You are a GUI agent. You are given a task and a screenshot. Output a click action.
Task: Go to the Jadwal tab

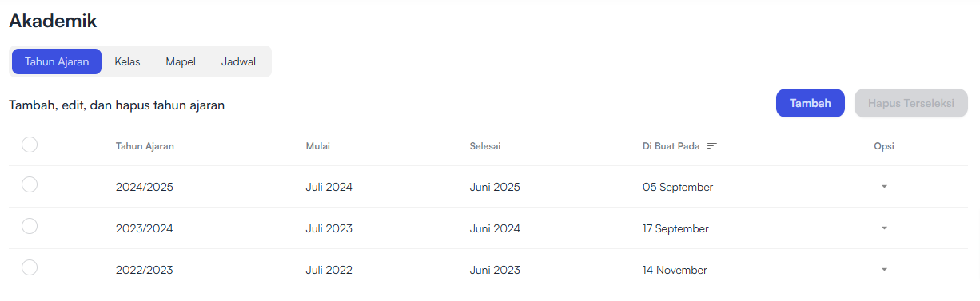[238, 61]
